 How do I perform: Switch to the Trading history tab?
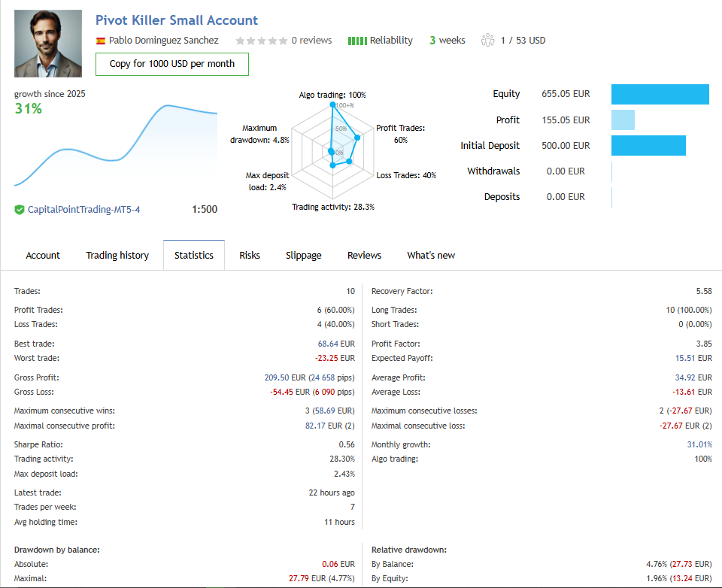tap(117, 255)
